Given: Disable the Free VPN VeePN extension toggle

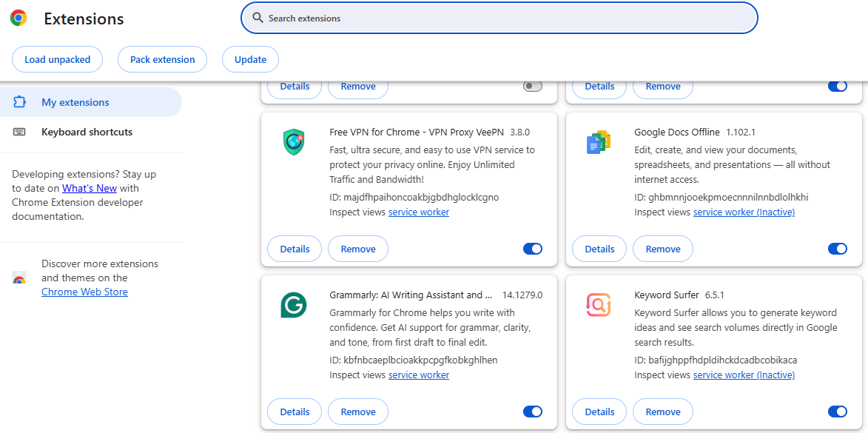Looking at the screenshot, I should point(533,249).
